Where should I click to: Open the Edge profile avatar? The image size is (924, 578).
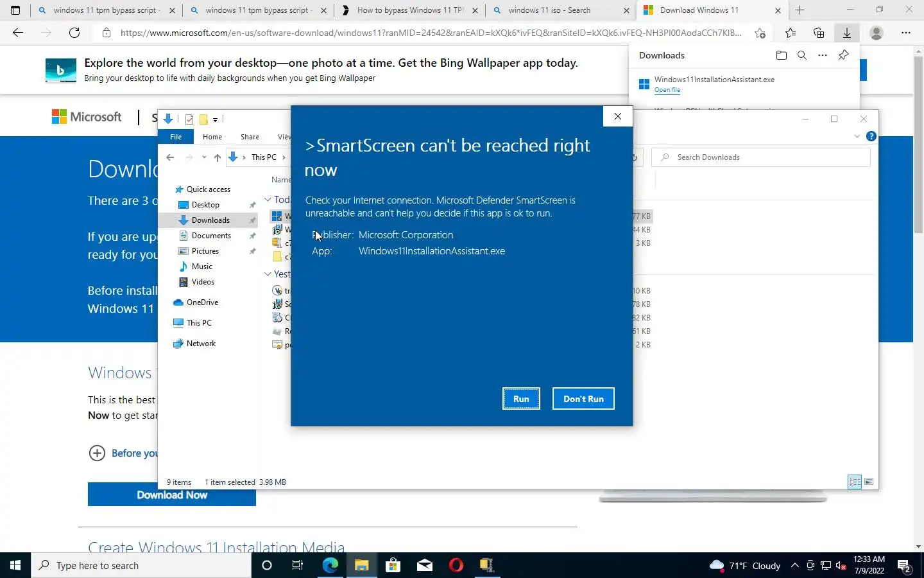pyautogui.click(x=876, y=33)
